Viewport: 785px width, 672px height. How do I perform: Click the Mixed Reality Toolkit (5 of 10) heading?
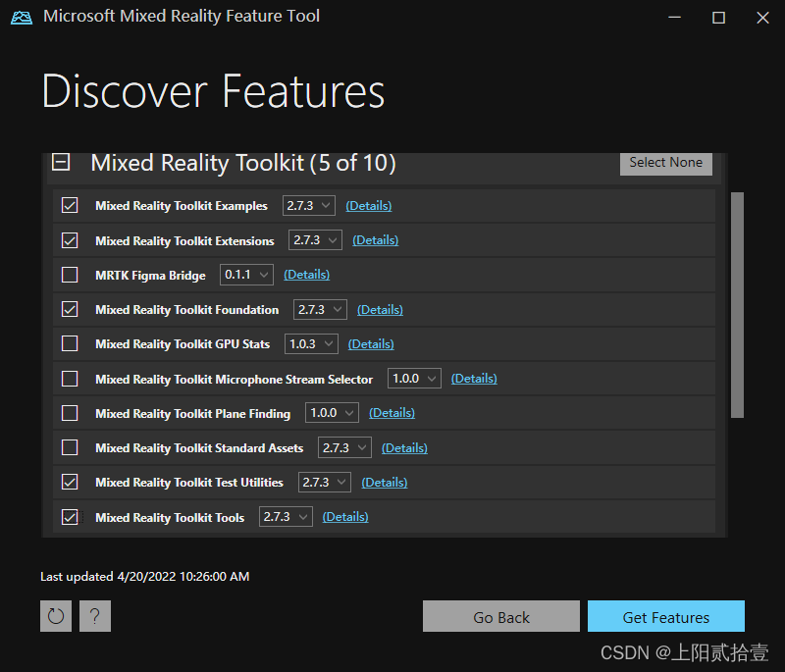click(x=243, y=163)
